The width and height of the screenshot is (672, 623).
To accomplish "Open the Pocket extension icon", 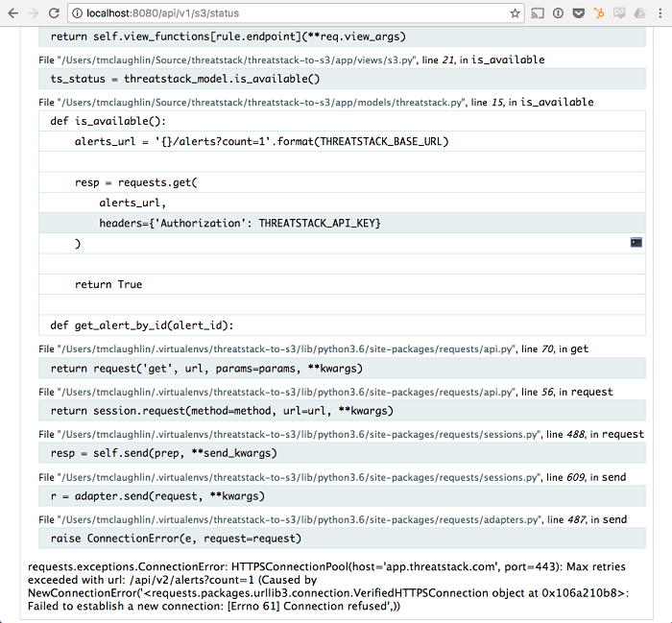I will tap(579, 13).
